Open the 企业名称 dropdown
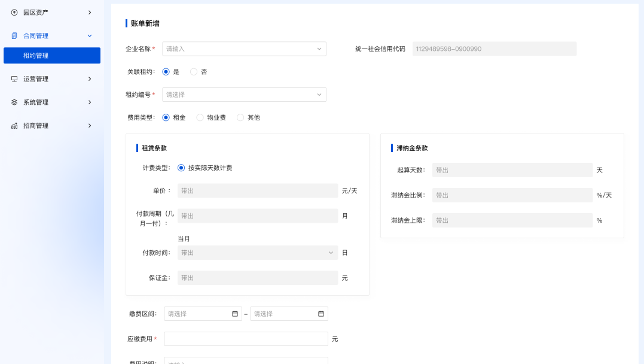 tap(244, 49)
